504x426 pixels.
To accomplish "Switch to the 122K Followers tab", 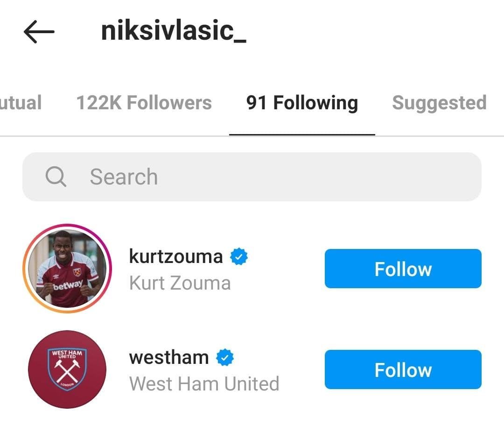I will (x=144, y=103).
